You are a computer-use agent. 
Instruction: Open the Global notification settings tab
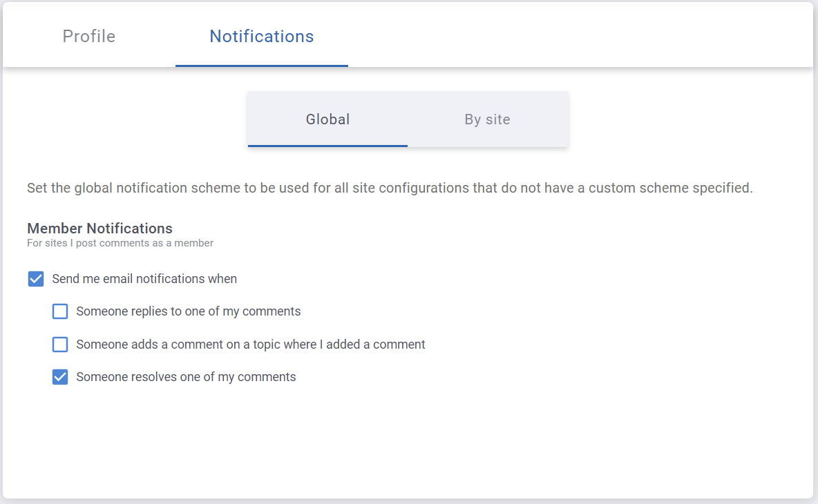[327, 119]
